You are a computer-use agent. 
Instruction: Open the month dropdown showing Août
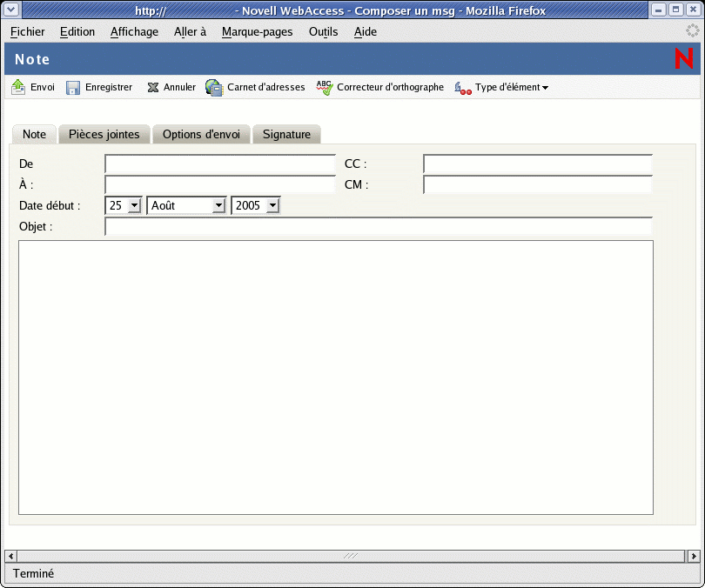click(186, 205)
